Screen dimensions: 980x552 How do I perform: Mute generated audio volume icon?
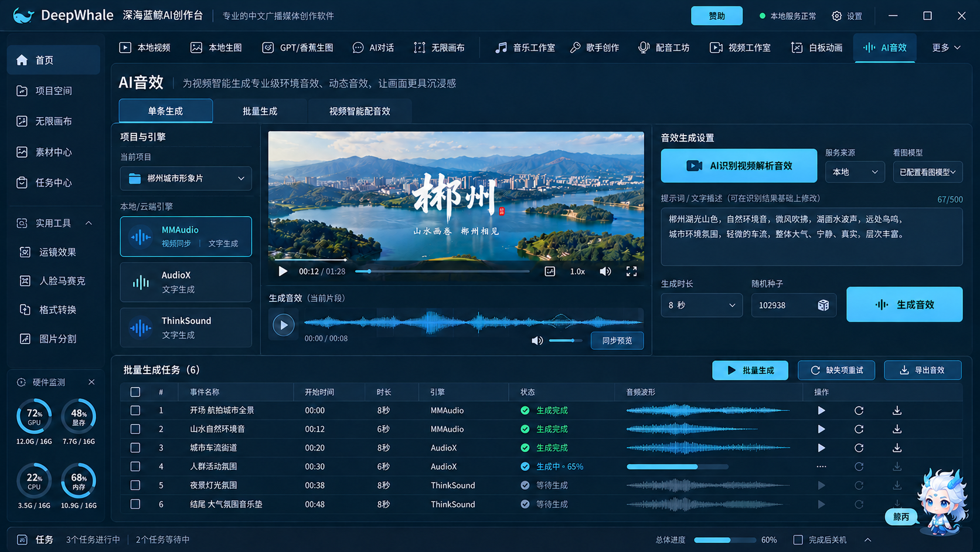tap(537, 341)
